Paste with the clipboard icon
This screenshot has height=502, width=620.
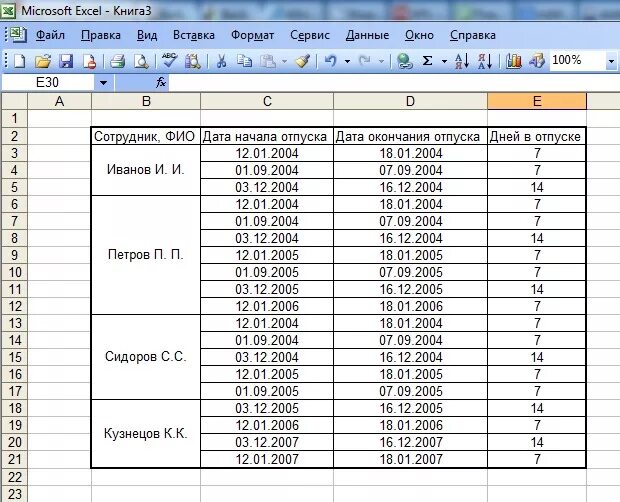tap(268, 61)
